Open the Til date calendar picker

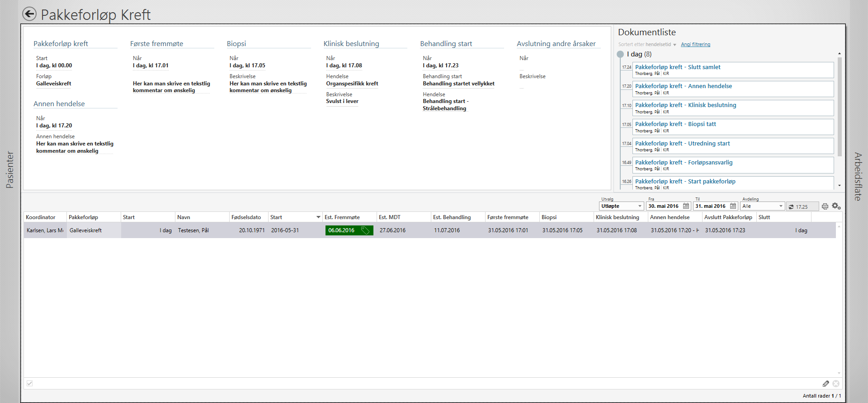[733, 206]
